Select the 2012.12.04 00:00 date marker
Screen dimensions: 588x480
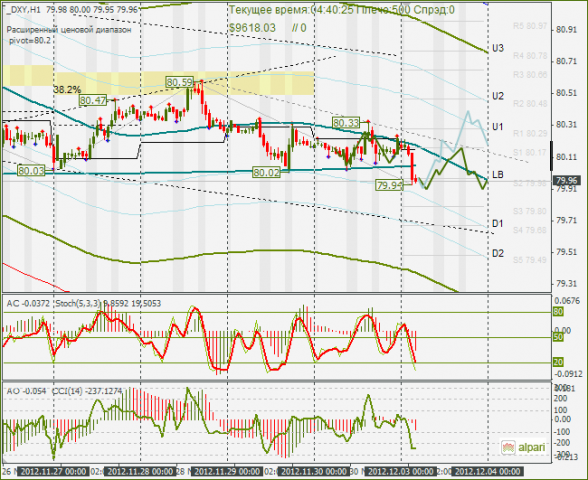point(488,472)
